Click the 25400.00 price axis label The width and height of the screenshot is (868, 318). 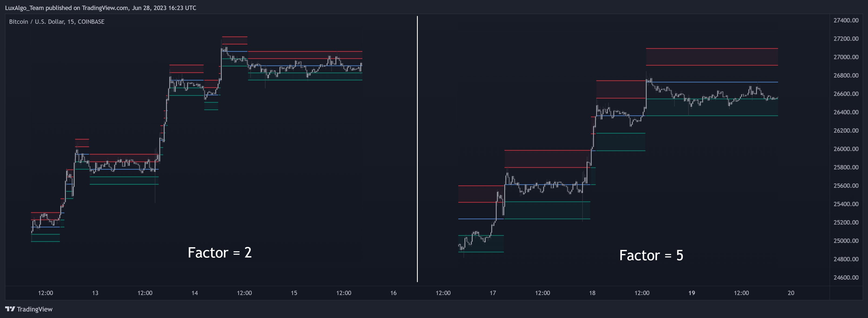(846, 204)
